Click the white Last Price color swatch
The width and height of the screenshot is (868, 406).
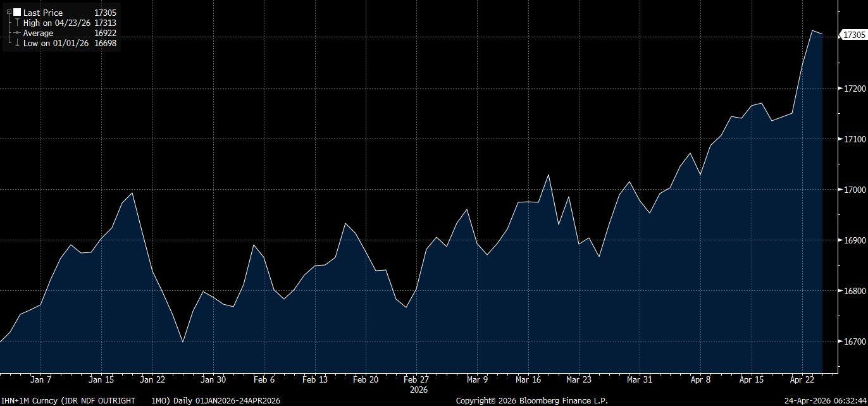17,13
